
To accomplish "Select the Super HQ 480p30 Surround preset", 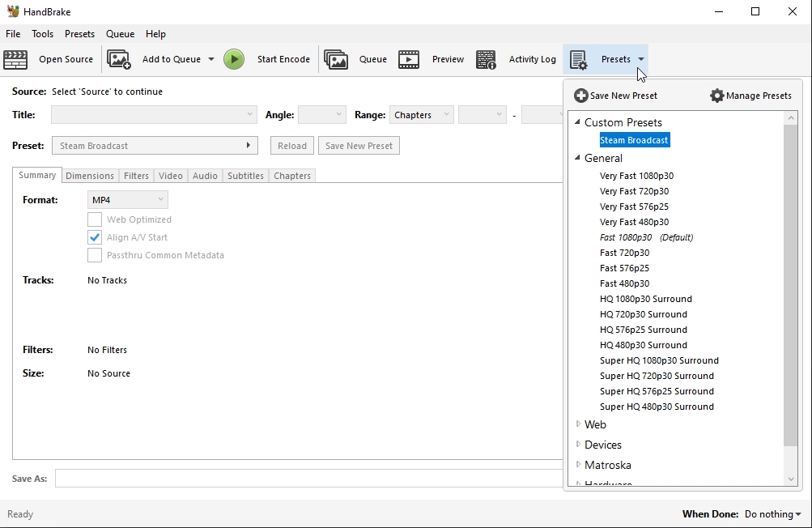I will tap(657, 407).
